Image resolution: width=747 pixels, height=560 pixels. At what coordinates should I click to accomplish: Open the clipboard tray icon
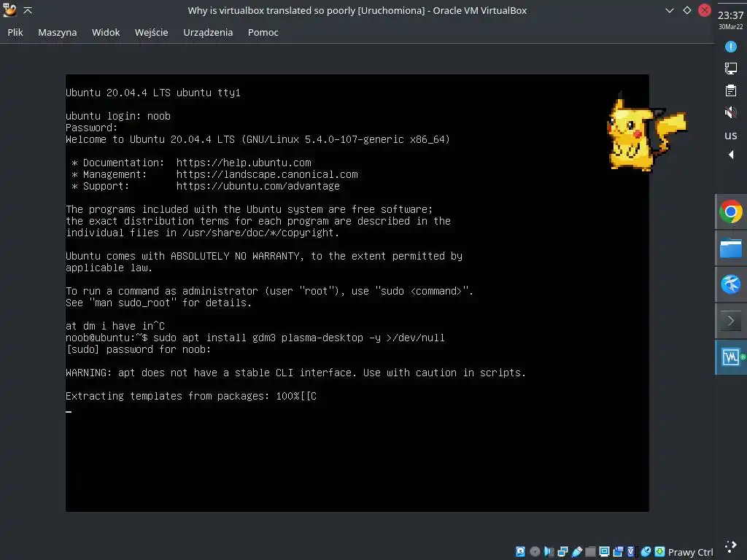pyautogui.click(x=731, y=90)
